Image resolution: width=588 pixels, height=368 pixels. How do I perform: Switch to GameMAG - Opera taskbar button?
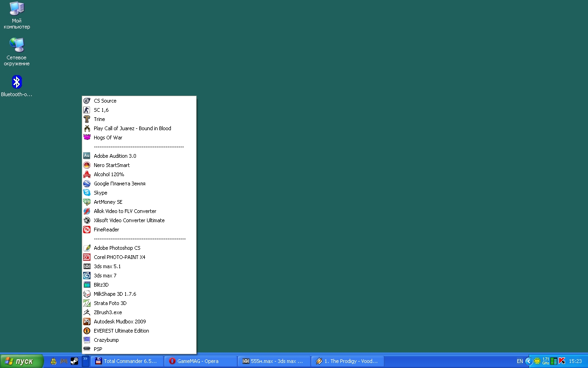point(201,361)
